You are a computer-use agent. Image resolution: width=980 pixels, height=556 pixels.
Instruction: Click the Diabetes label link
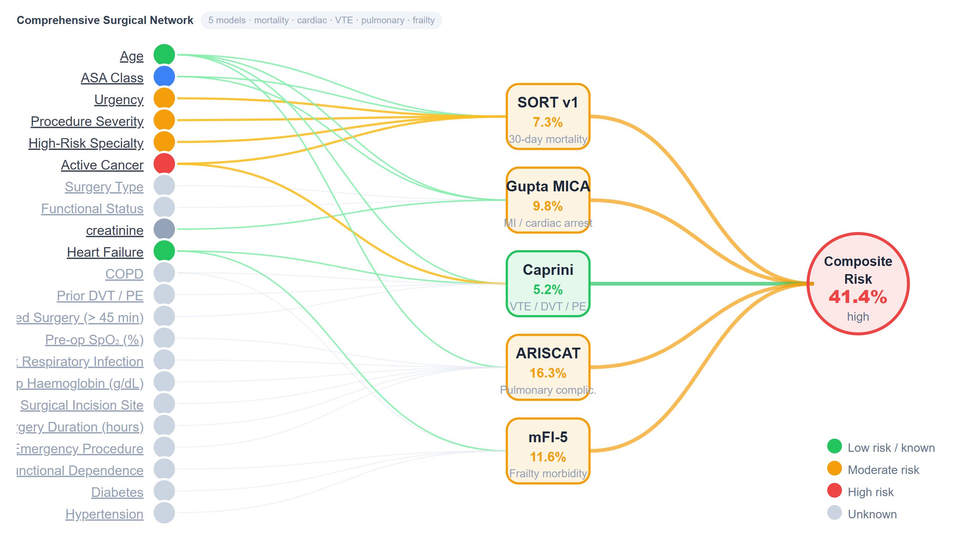pos(117,492)
